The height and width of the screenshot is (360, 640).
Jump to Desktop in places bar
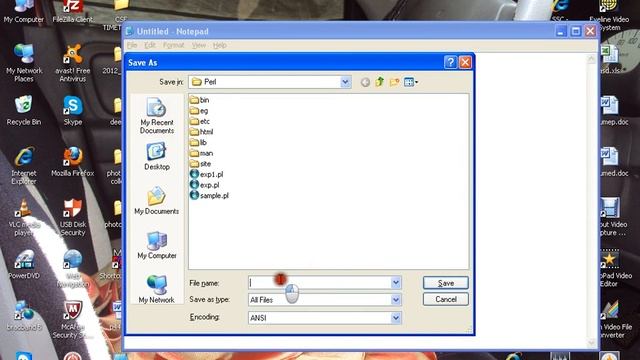pyautogui.click(x=157, y=156)
